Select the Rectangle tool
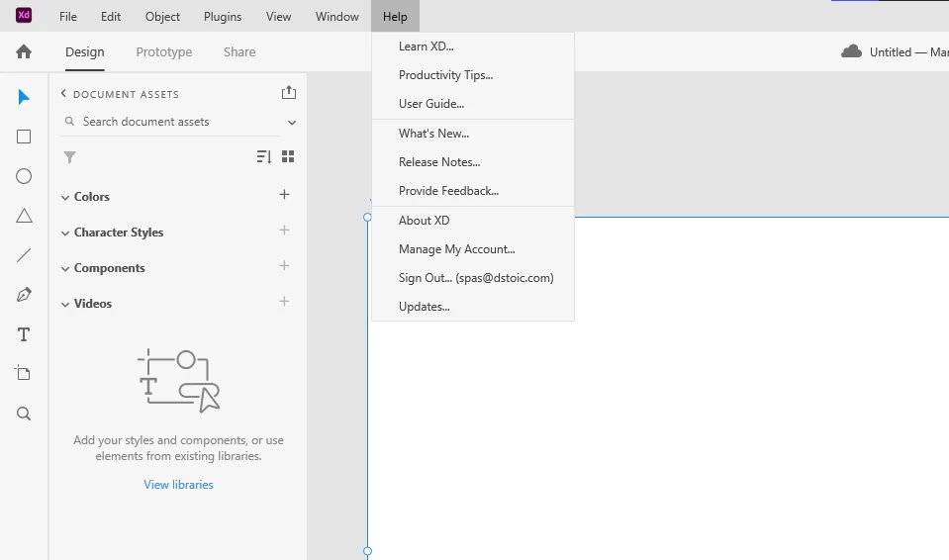Image resolution: width=949 pixels, height=560 pixels. click(24, 137)
